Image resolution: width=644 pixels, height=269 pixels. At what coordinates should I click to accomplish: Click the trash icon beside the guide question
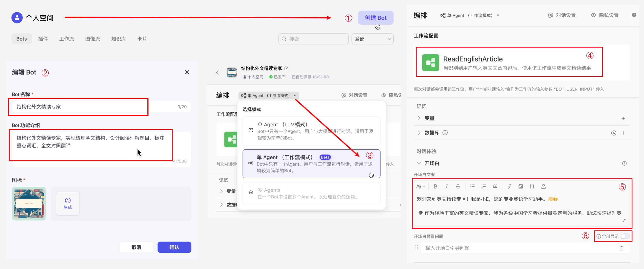tap(621, 248)
